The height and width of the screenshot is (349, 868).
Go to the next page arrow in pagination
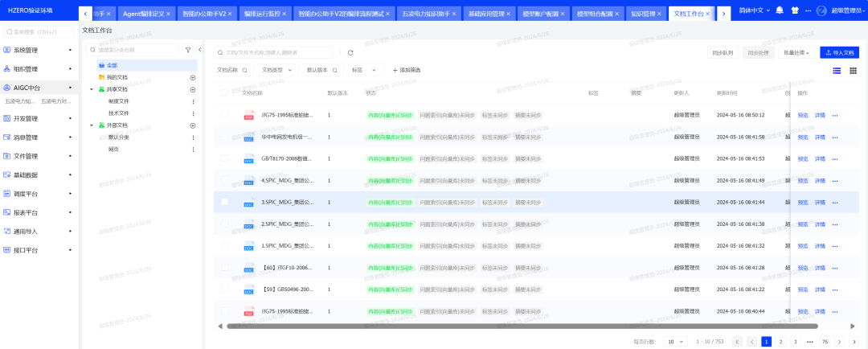(840, 342)
